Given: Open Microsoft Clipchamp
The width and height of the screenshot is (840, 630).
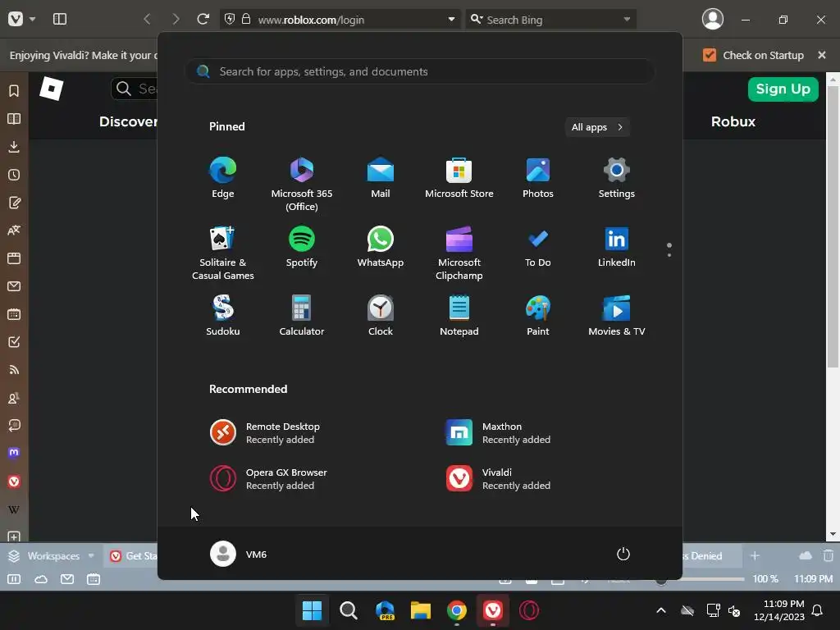Looking at the screenshot, I should click(459, 253).
